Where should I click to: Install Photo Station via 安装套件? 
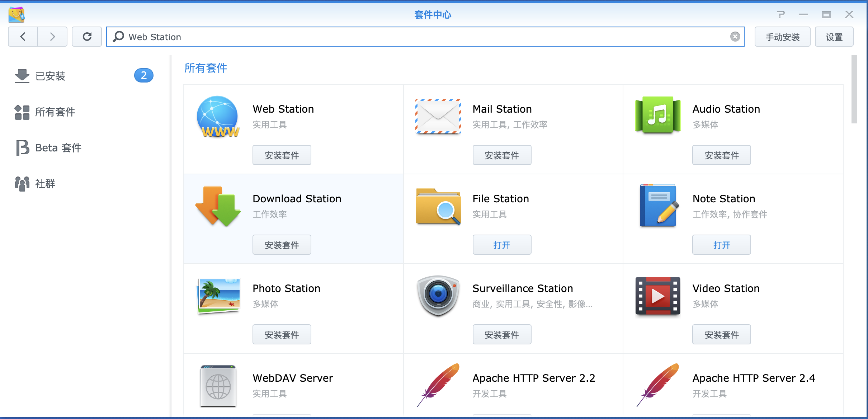282,334
